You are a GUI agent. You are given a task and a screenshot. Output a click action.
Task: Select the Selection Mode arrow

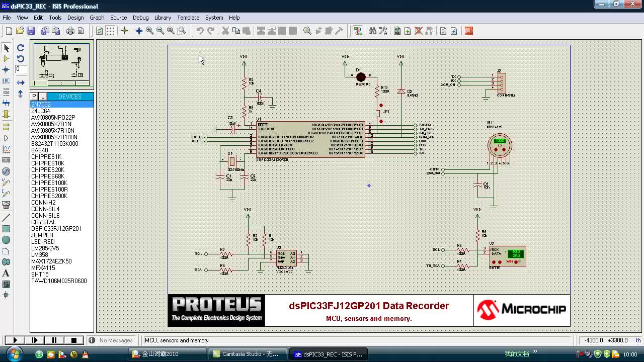[x=6, y=48]
